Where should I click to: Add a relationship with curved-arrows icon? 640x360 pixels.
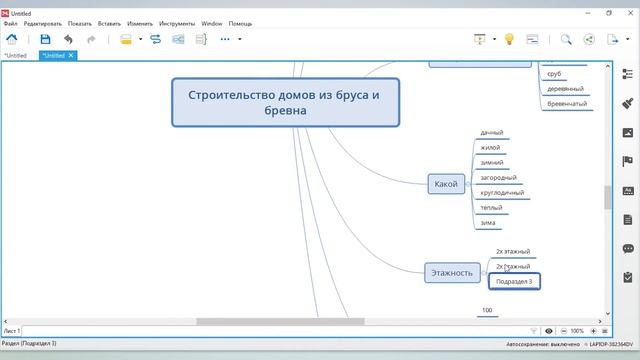pyautogui.click(x=155, y=39)
